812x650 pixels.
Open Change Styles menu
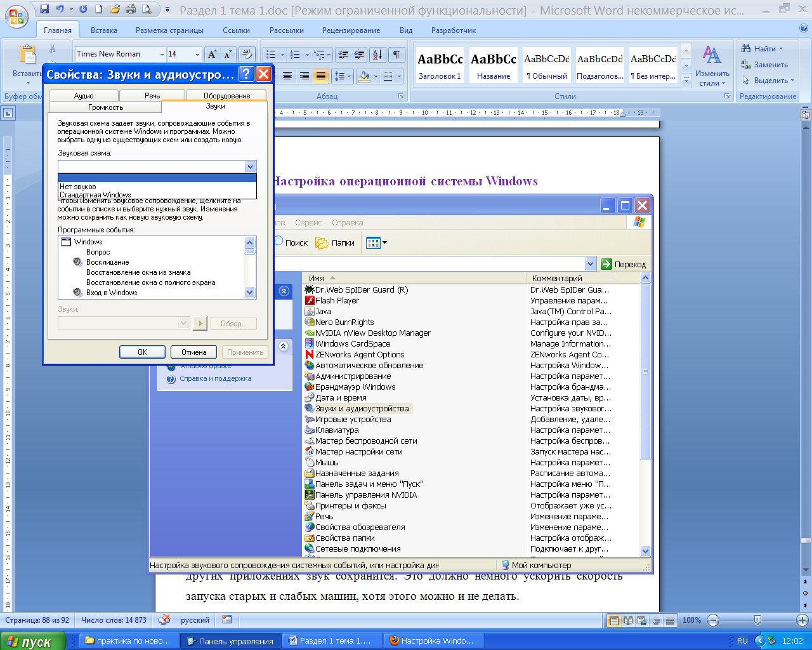pyautogui.click(x=712, y=66)
